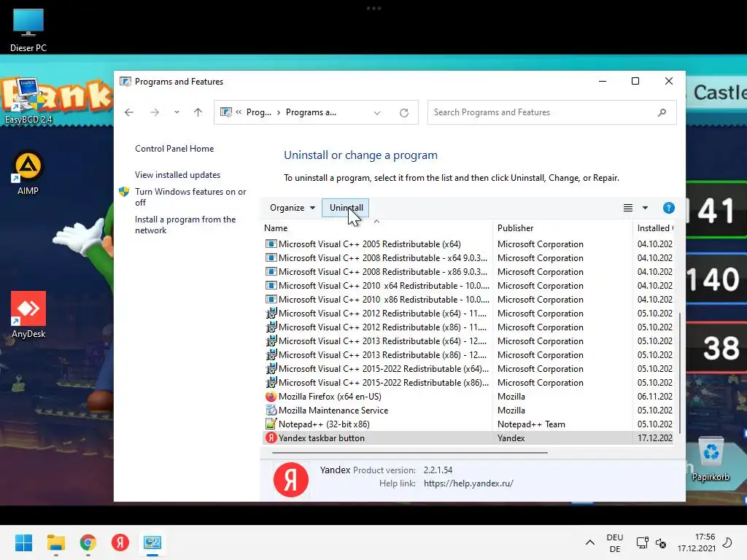Viewport: 747px width, 560px height.
Task: Click the muted volume tray icon
Action: pyautogui.click(x=661, y=542)
